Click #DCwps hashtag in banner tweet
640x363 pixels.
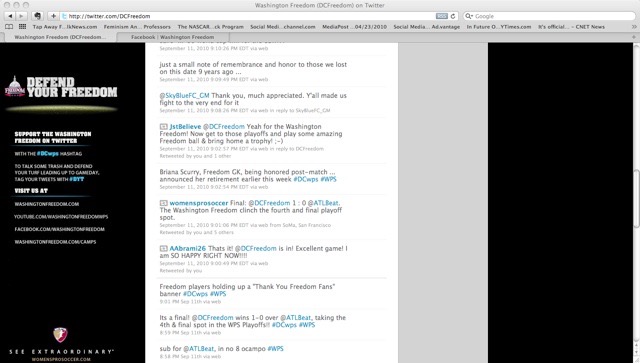click(195, 294)
